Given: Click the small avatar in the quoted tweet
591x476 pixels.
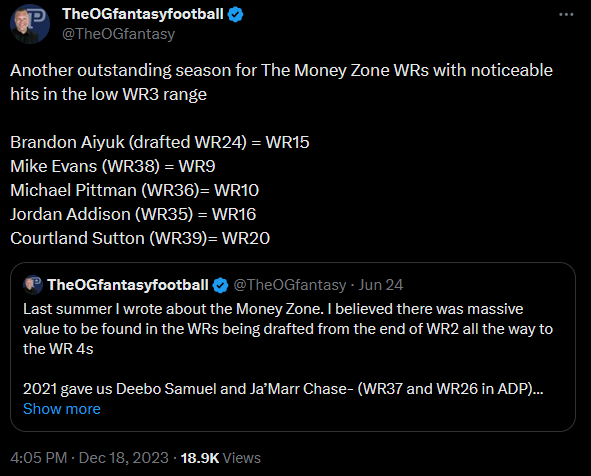Looking at the screenshot, I should coord(33,285).
